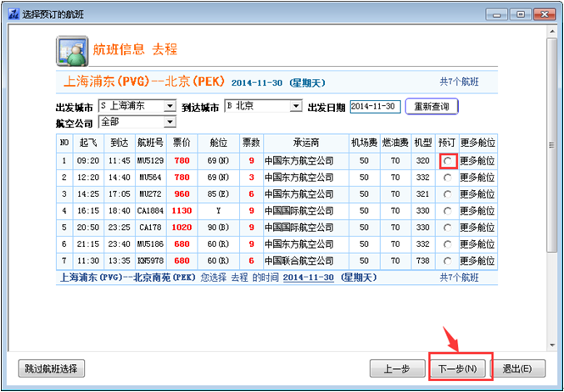564x392 pixels.
Task: Click the 机型 column header
Action: (423, 143)
